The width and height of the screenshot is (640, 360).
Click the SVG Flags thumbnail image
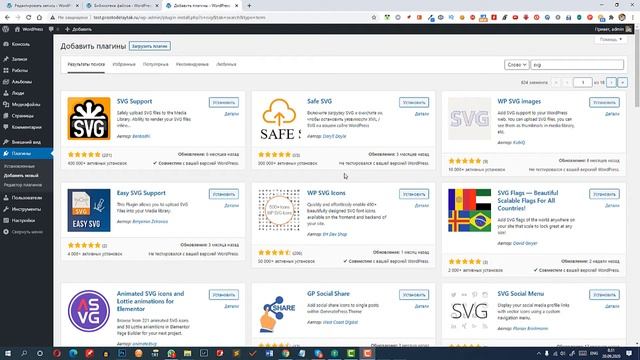click(x=469, y=210)
